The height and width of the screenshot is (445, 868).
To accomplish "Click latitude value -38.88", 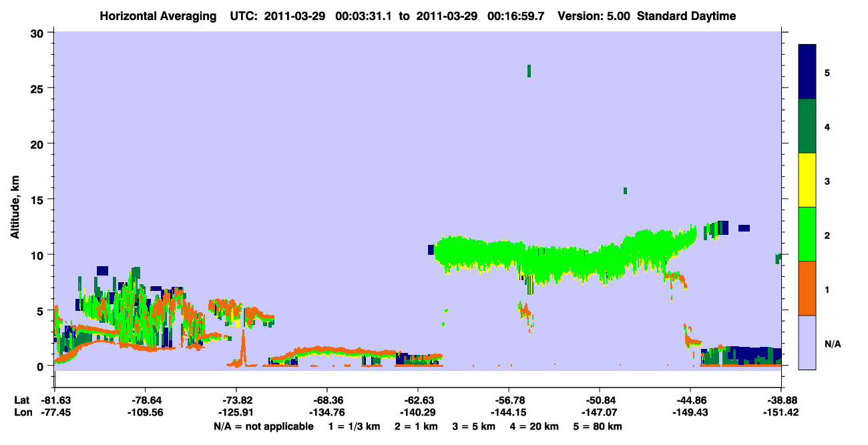I will click(781, 400).
